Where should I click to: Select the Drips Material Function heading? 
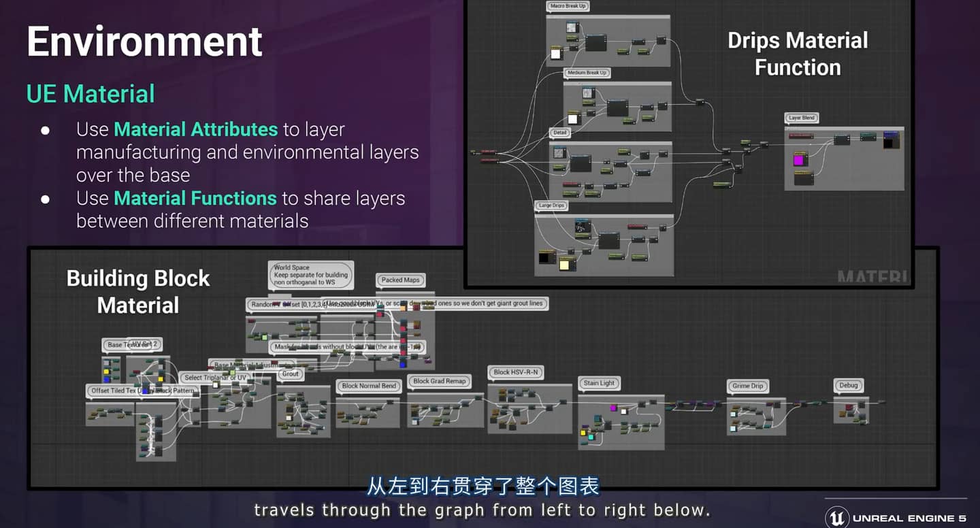[x=798, y=54]
